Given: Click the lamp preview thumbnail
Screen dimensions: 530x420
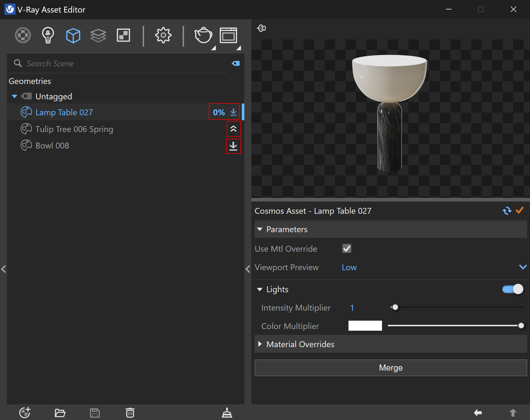Looking at the screenshot, I should click(390, 113).
